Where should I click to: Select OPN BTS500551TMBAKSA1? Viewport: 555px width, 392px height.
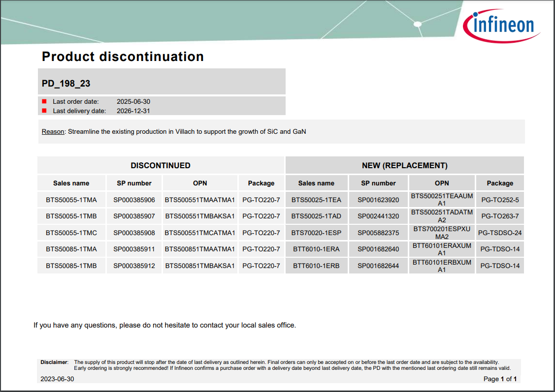tap(200, 216)
